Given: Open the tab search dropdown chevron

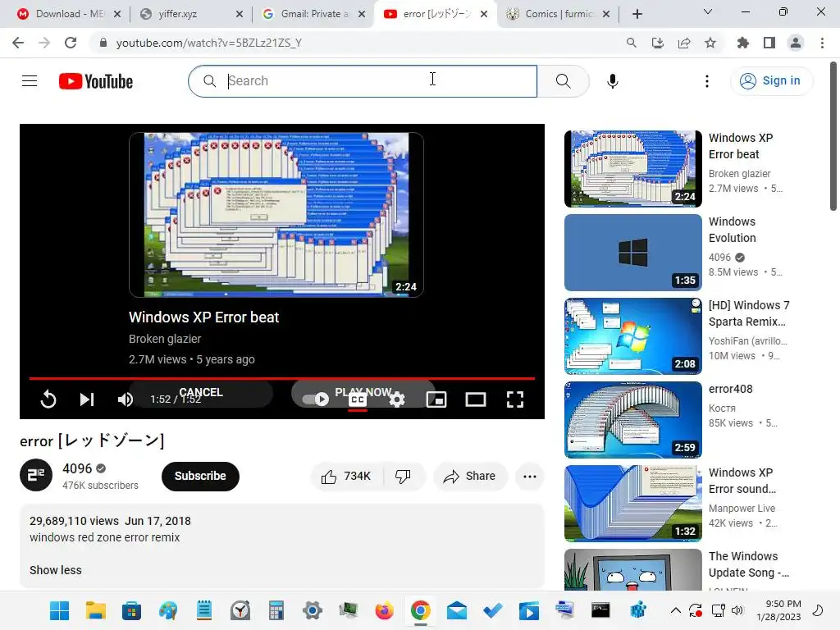Looking at the screenshot, I should [708, 11].
